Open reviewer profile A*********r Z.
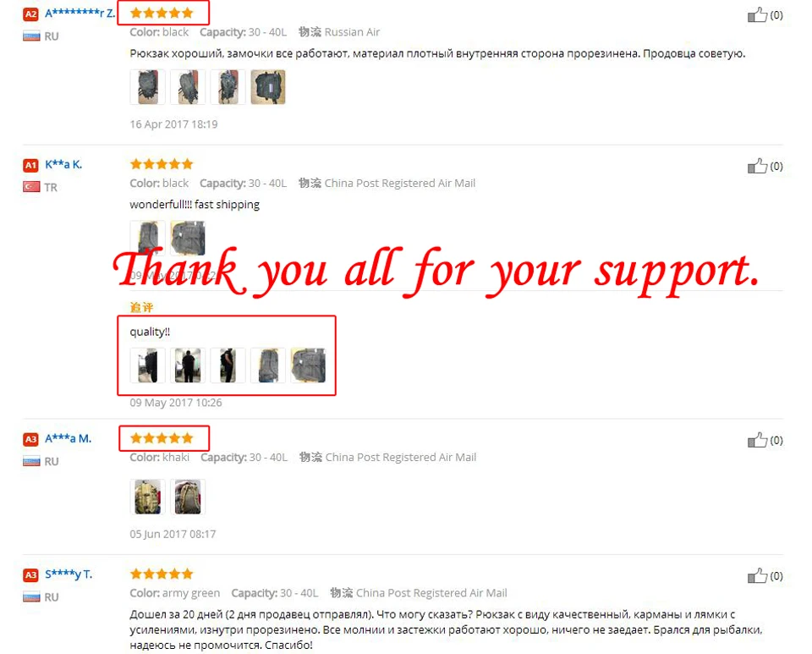The width and height of the screenshot is (812, 654). [x=80, y=14]
